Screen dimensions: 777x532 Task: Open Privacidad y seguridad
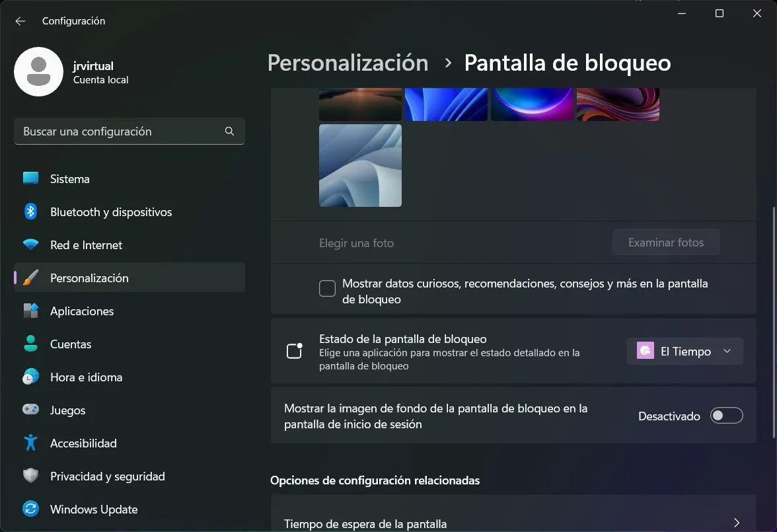[x=129, y=476]
